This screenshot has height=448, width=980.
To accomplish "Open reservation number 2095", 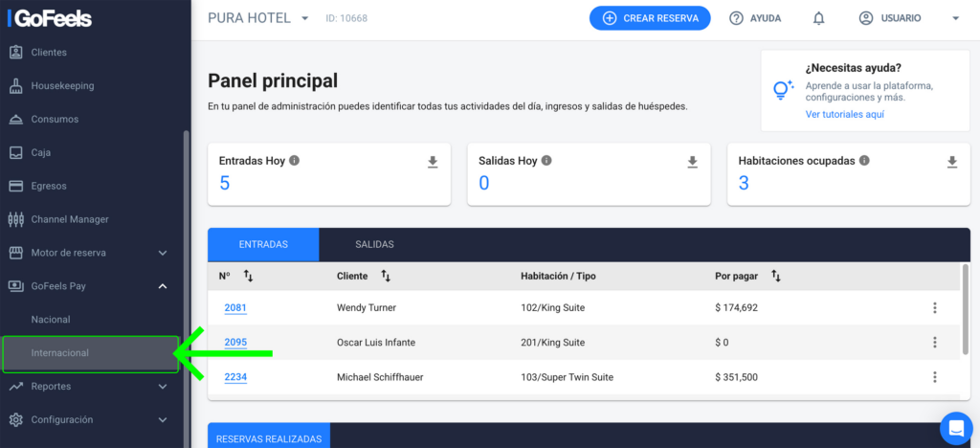I will pyautogui.click(x=235, y=343).
